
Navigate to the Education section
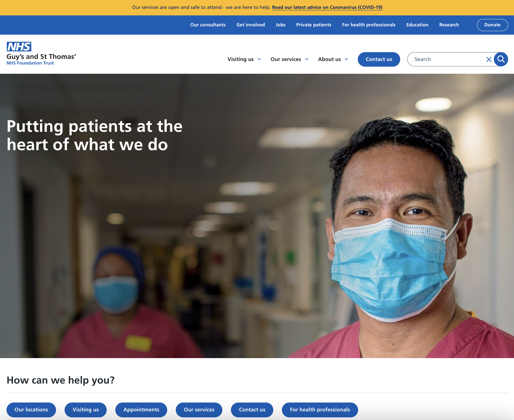tap(417, 25)
